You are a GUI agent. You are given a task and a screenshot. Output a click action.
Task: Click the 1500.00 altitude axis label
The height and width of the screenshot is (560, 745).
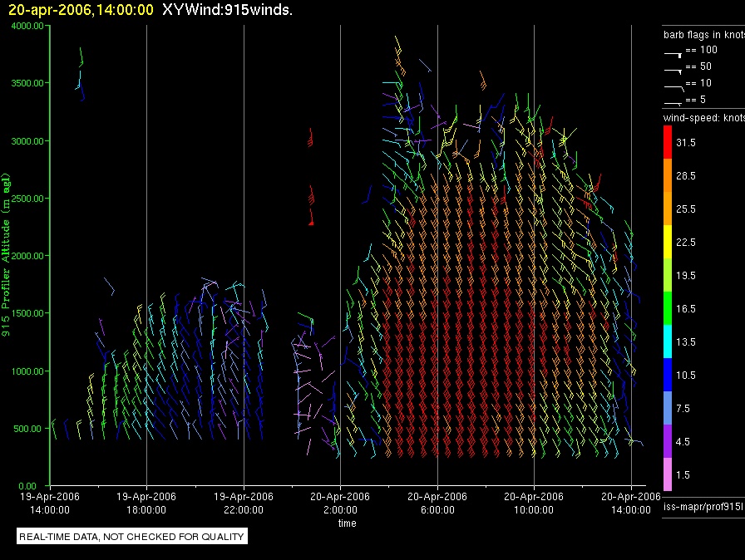click(28, 313)
